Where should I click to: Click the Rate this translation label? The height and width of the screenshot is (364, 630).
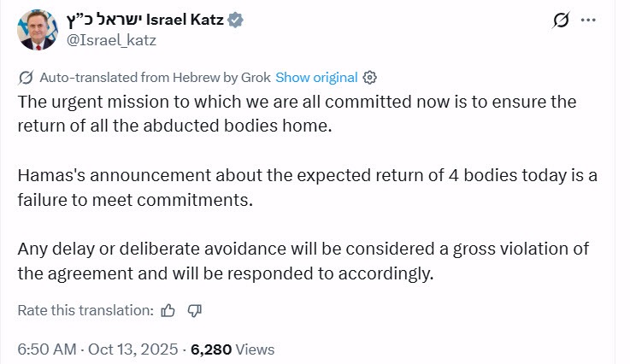pos(85,310)
